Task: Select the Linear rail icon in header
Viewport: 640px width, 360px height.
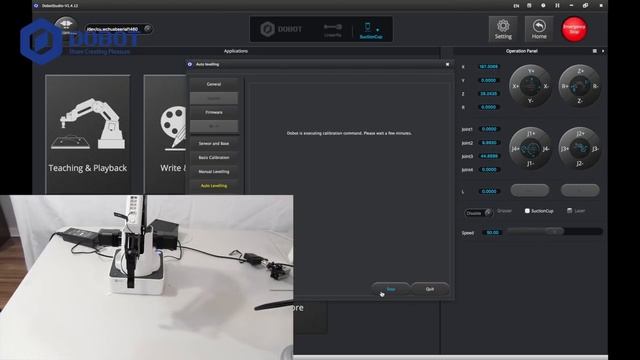Action: (333, 30)
